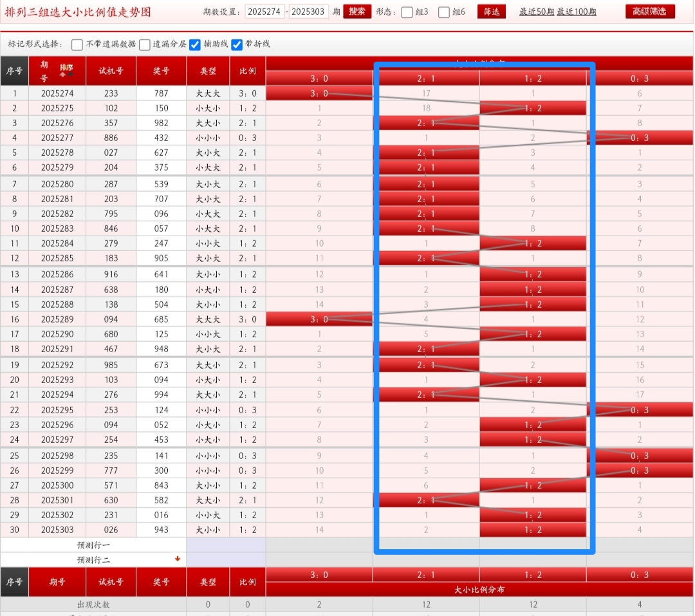Click the top 0:3 distribution header
The width and height of the screenshot is (695, 616).
coord(640,79)
